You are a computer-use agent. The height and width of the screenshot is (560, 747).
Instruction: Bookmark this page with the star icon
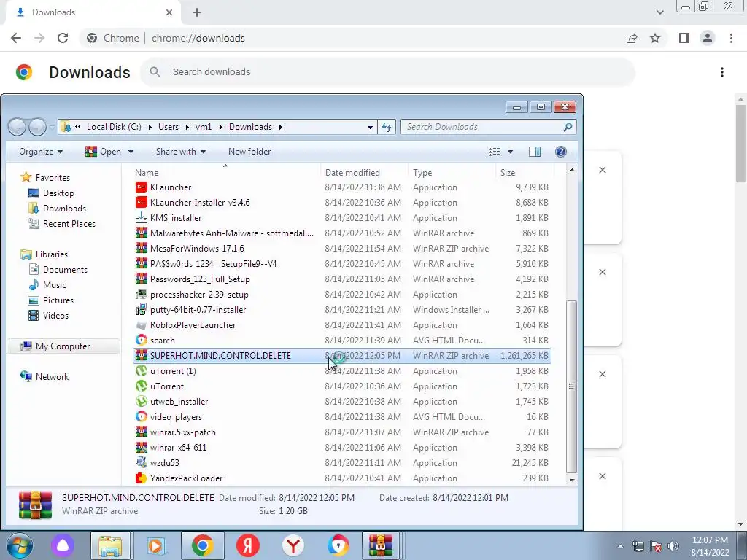point(655,38)
